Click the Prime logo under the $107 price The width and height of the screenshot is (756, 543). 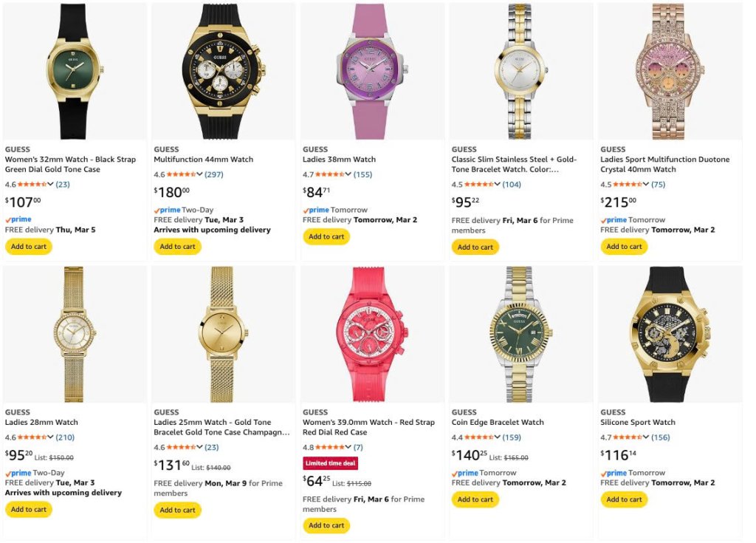click(18, 219)
